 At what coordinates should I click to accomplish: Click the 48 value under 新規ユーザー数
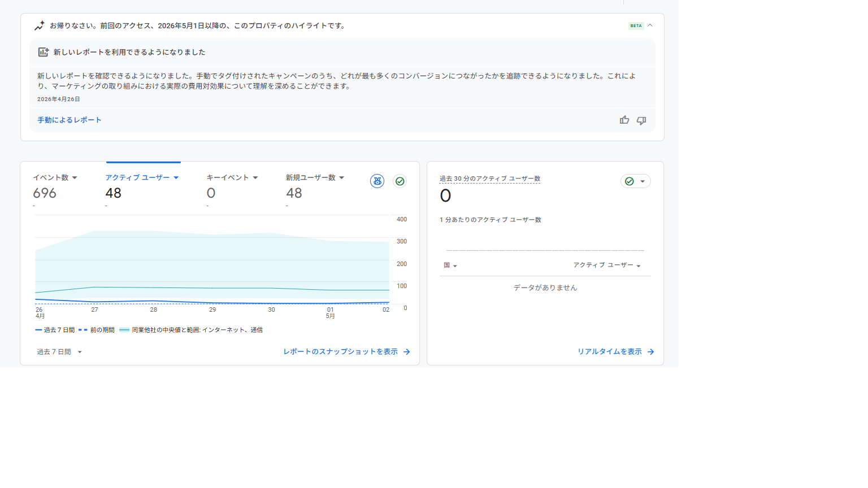(294, 193)
